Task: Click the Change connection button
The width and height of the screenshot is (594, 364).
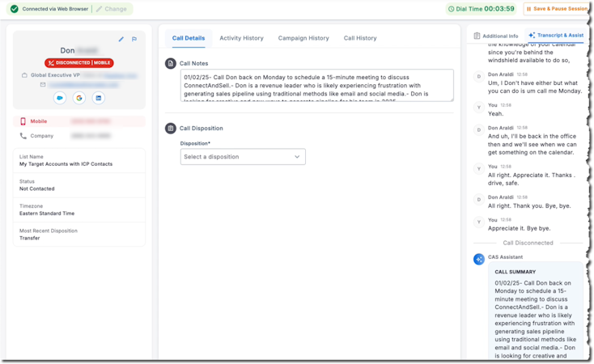Action: point(112,9)
